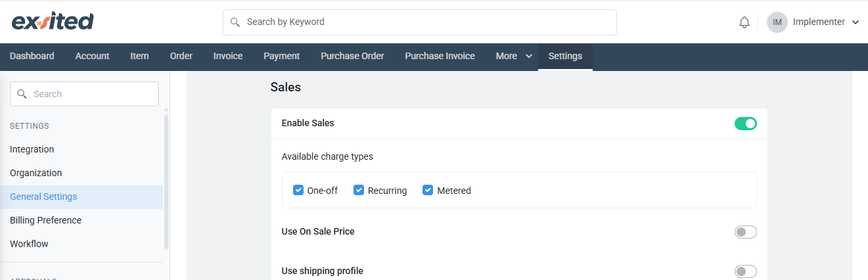This screenshot has height=280, width=868.
Task: Select the Settings tab
Action: [x=565, y=56]
